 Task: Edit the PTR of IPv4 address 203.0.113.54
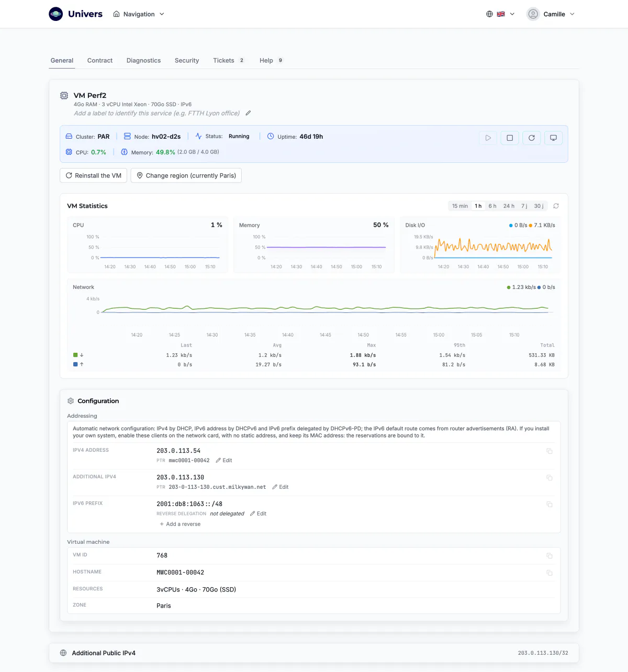[x=224, y=461]
